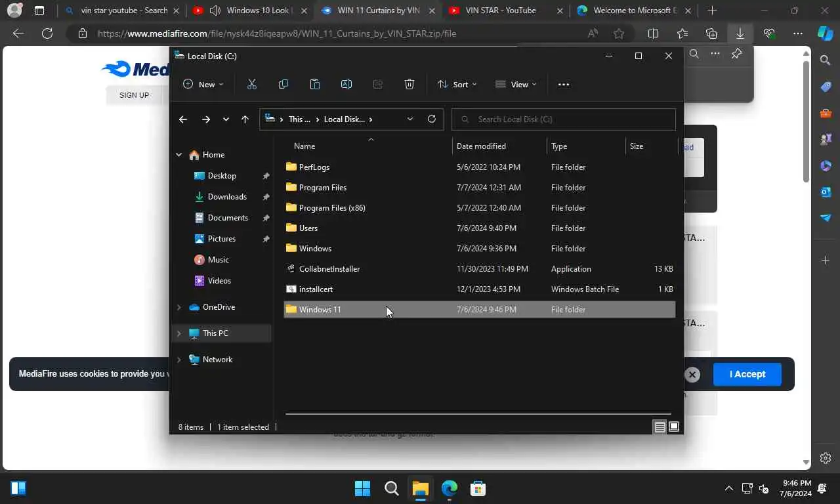Select the Users folder
This screenshot has width=840, height=504.
coord(479,228)
